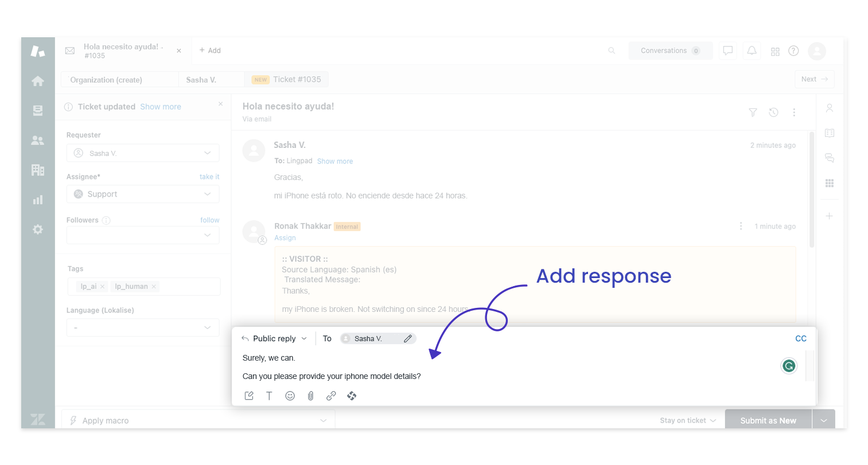Open the Language (Lokalise) dropdown
Screen dimensions: 868x465
(143, 327)
